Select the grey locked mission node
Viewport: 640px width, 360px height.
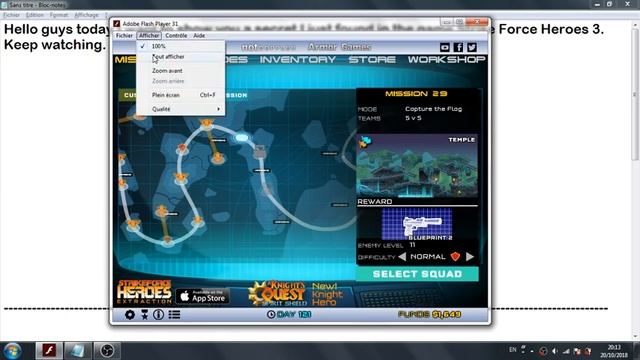click(260, 152)
